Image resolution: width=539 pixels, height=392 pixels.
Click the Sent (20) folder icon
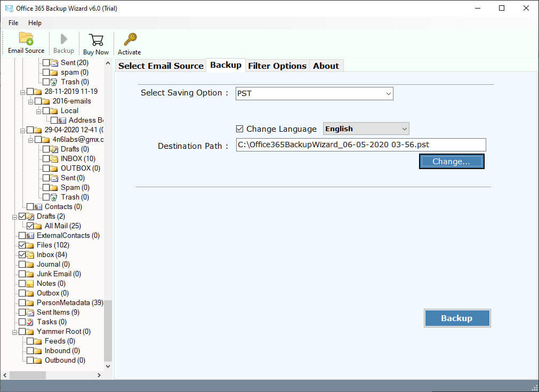coord(54,63)
